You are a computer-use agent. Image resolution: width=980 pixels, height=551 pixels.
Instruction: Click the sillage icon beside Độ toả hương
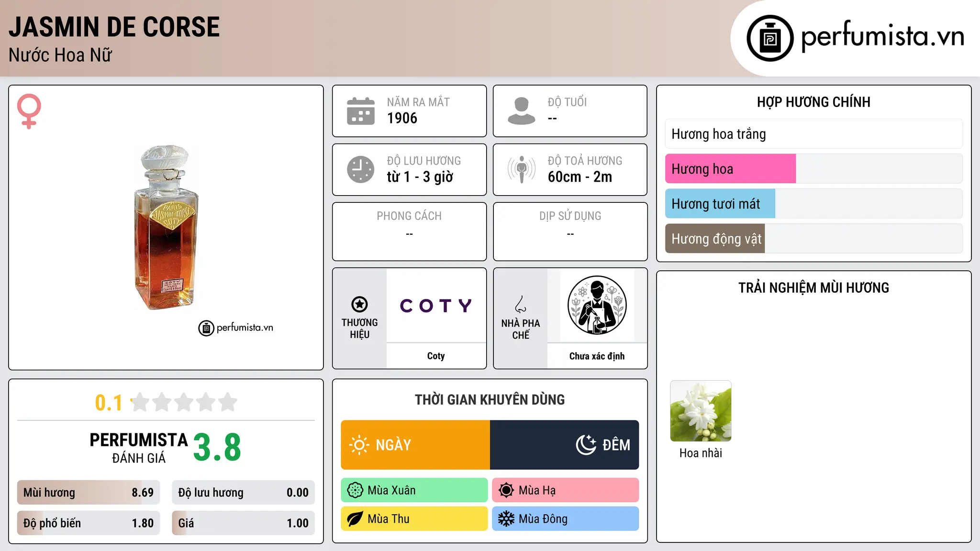522,169
